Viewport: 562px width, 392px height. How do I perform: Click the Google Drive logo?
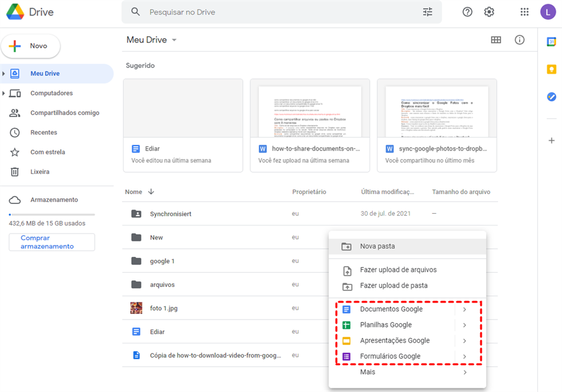tap(15, 12)
